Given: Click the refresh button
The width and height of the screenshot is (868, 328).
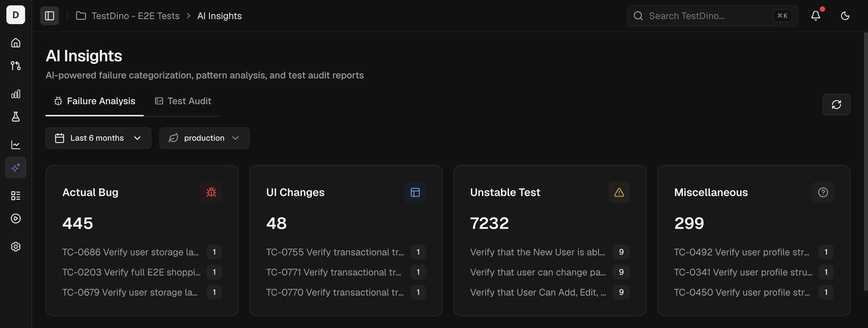Looking at the screenshot, I should coord(836,105).
